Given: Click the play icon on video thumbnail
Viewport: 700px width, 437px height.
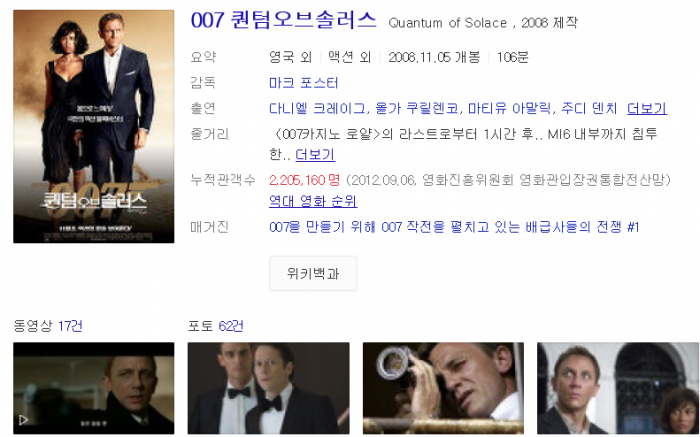Looking at the screenshot, I should point(23,420).
